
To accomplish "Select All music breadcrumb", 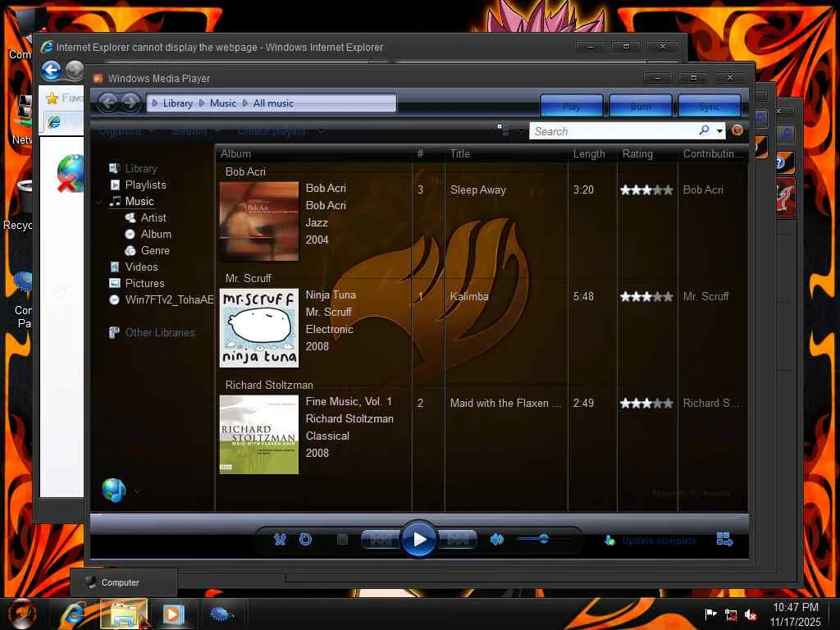I will (x=273, y=103).
